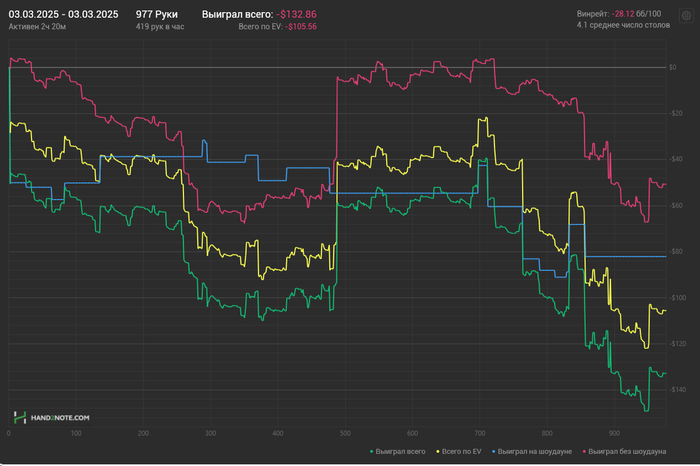Open the graph settings gear icon
700x466 pixels.
click(x=686, y=16)
